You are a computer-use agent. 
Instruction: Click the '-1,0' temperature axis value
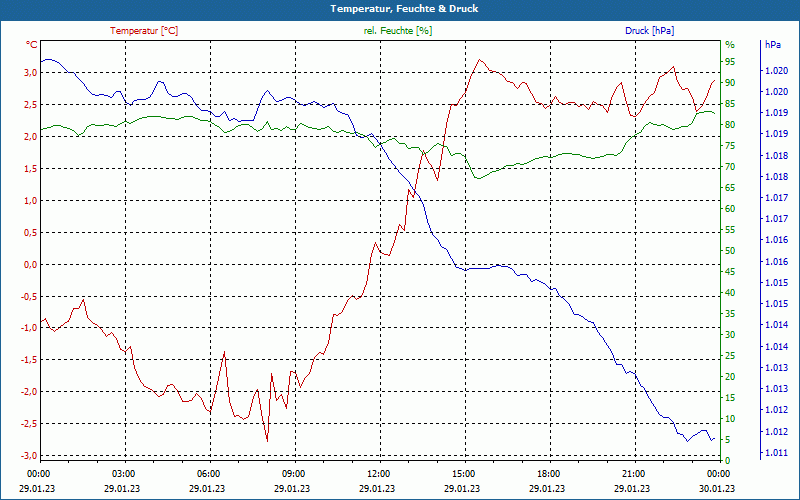(29, 328)
